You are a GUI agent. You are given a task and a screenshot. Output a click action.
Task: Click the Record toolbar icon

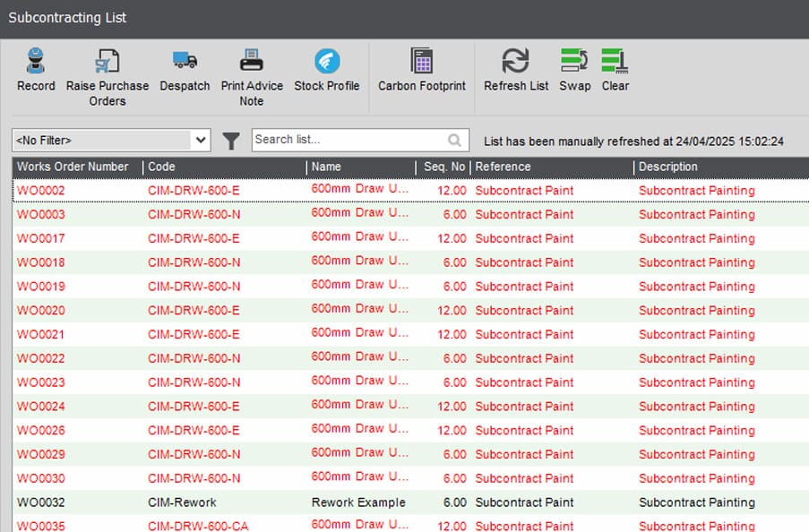pyautogui.click(x=36, y=61)
